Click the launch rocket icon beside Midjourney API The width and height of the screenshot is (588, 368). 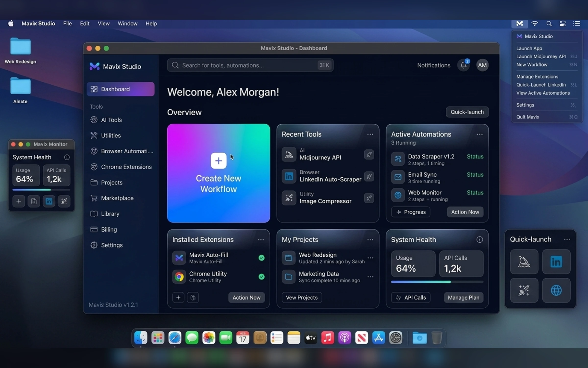click(369, 155)
